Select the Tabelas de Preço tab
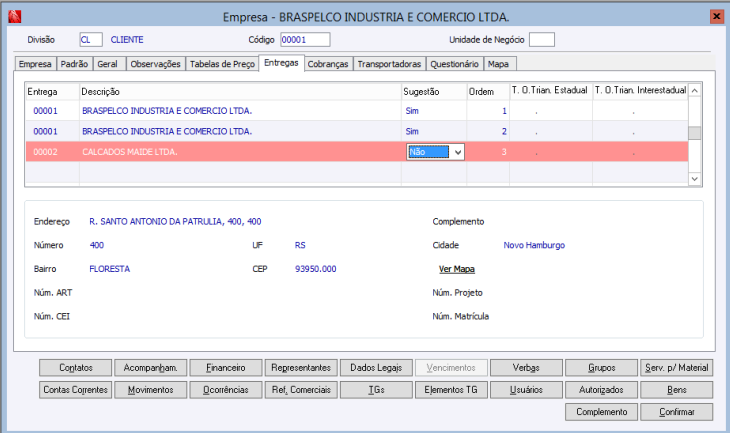The width and height of the screenshot is (730, 433). pyautogui.click(x=222, y=64)
